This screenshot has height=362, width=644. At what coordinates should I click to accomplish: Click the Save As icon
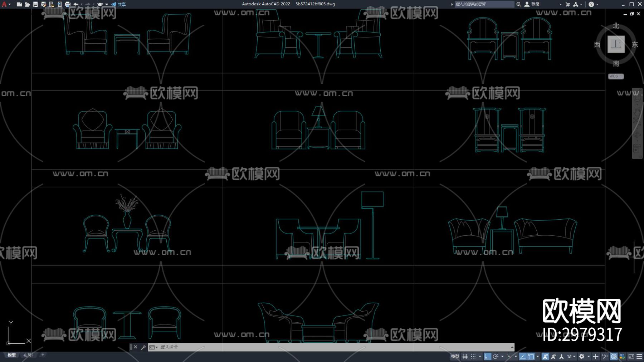[x=43, y=4]
